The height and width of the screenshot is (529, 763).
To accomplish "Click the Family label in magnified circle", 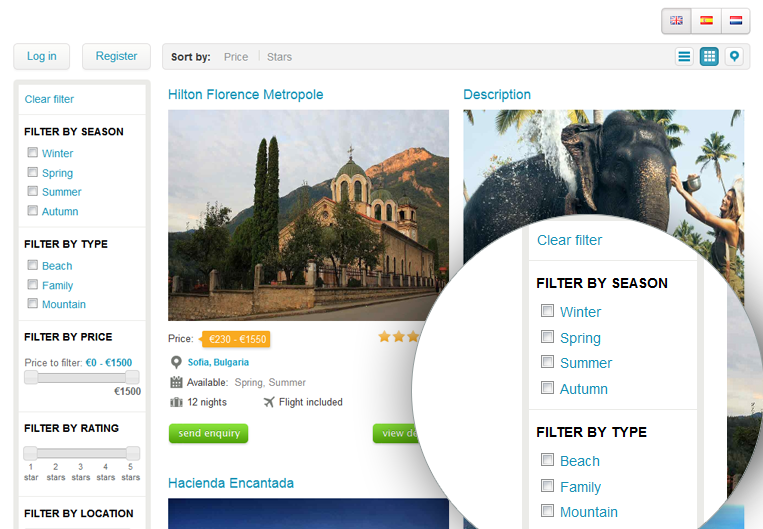I will (x=580, y=487).
